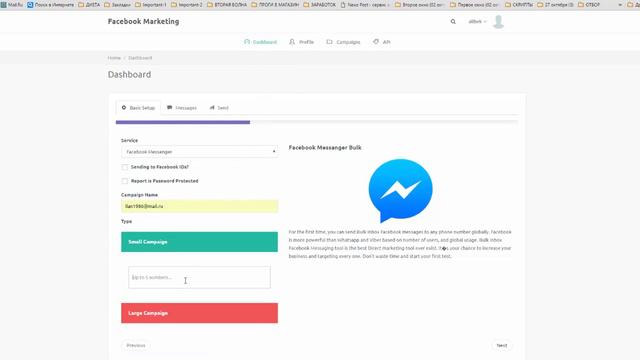640x360 pixels.
Task: Open the ЗАРАБОТОК bookmark folder
Action: pyautogui.click(x=320, y=5)
